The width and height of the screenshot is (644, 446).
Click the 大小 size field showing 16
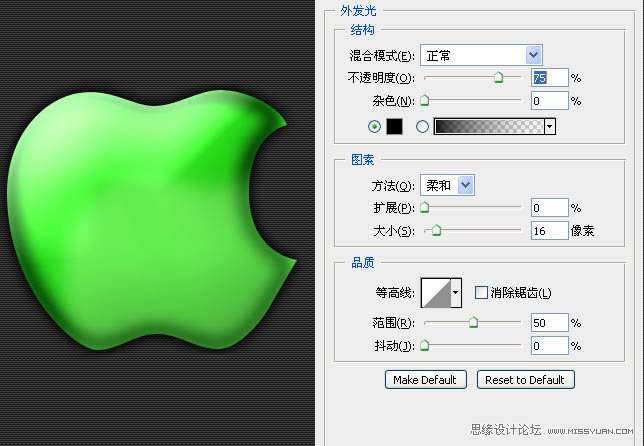pos(550,231)
